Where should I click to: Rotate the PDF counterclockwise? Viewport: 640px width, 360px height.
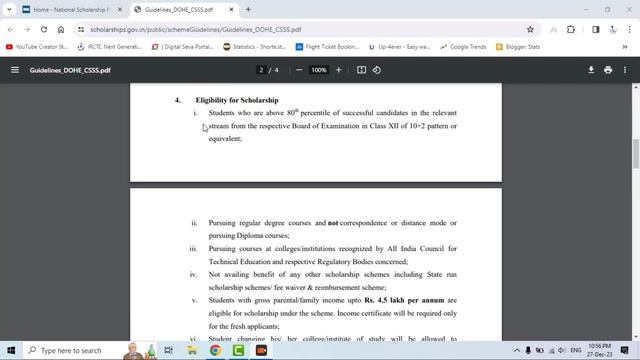(377, 70)
